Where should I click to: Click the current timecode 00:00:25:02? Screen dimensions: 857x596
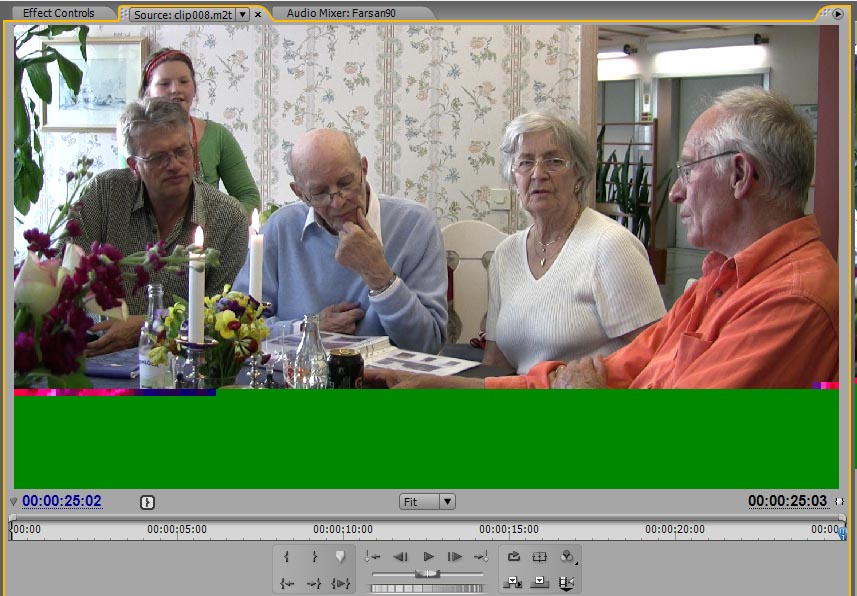62,501
